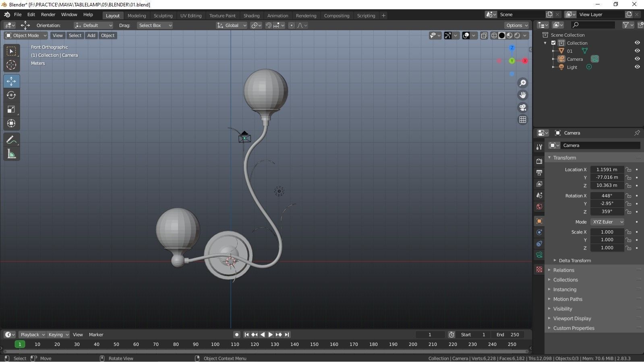Open Tool settings wrench icon
Image resolution: width=644 pixels, height=362 pixels.
[x=539, y=147]
